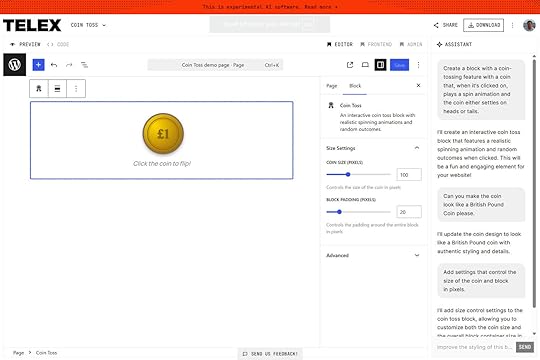Screen dimensions: 540x360
Task: Click the Coin Toss breadcrumb item
Action: pos(46,353)
